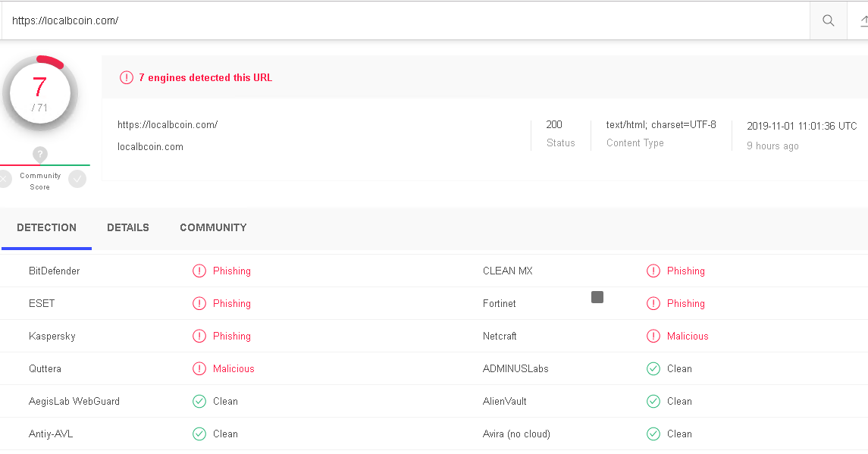The image size is (868, 454).
Task: Click the ESET phishing warning icon
Action: [199, 303]
